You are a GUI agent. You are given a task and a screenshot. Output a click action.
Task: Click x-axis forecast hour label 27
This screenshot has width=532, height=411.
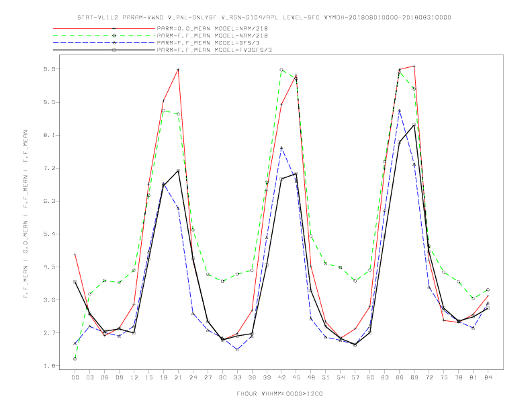[x=208, y=377]
